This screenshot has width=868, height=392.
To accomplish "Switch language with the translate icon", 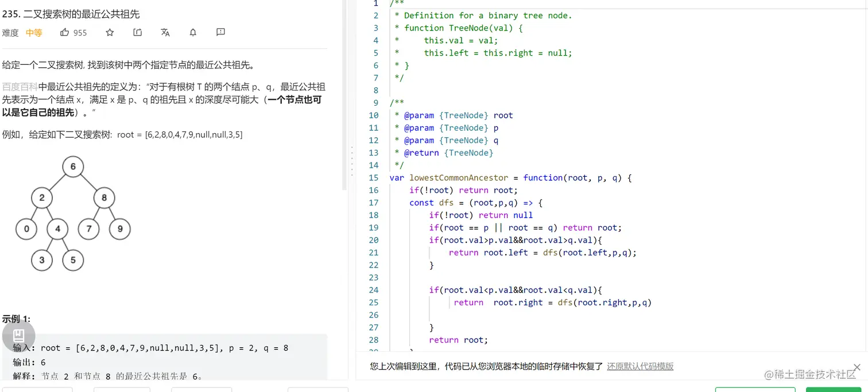I will point(165,33).
